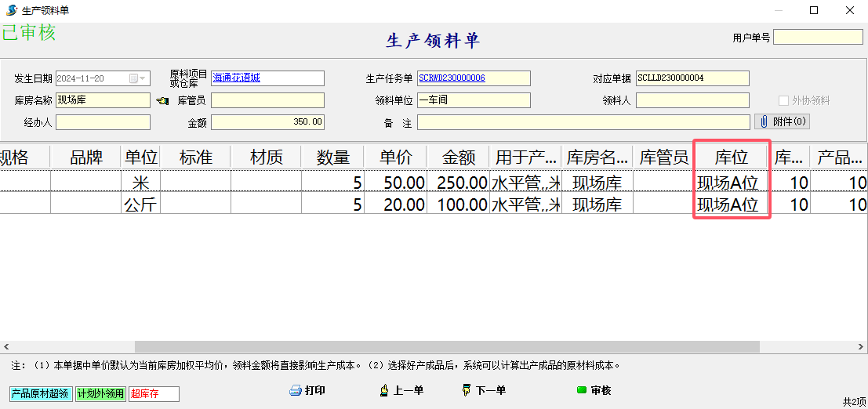Click the app logo in title bar

click(11, 10)
